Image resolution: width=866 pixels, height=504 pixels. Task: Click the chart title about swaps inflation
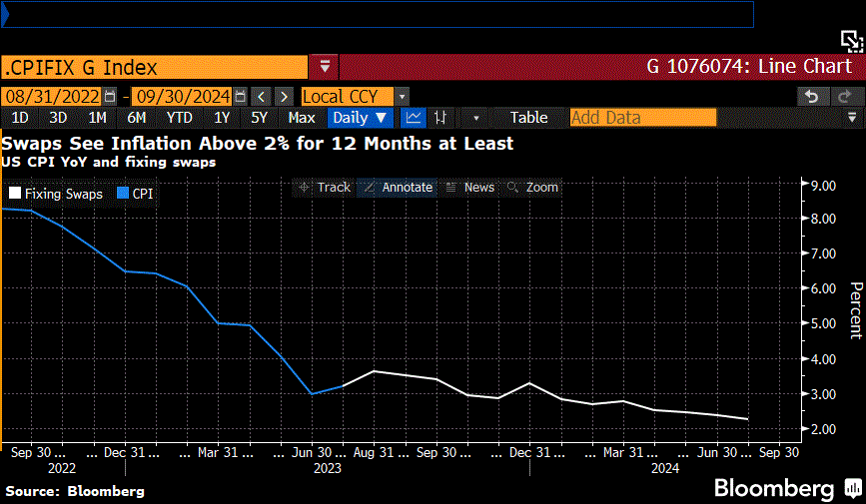pyautogui.click(x=258, y=144)
